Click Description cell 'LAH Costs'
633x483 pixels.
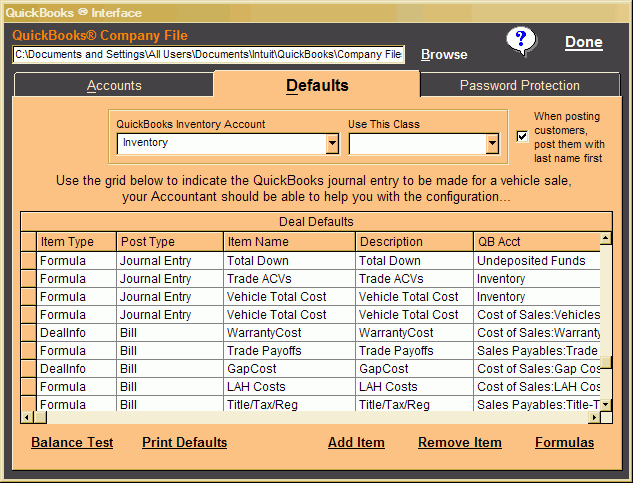[x=414, y=386]
